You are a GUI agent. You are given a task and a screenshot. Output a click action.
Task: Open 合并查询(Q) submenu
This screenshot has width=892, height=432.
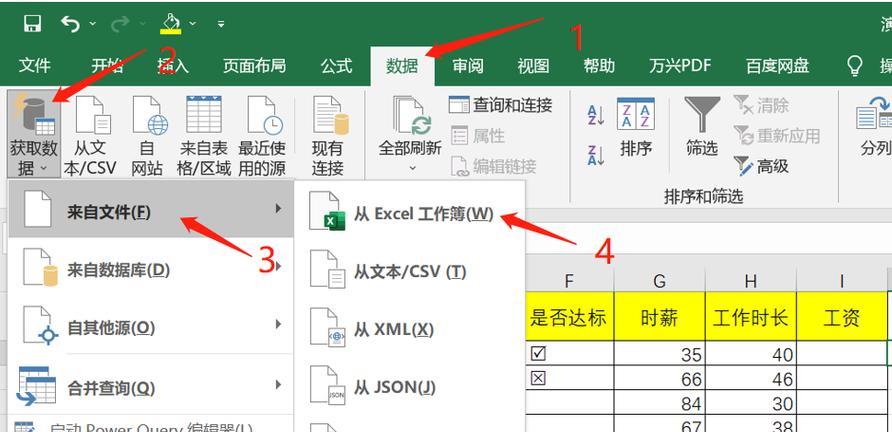point(151,387)
